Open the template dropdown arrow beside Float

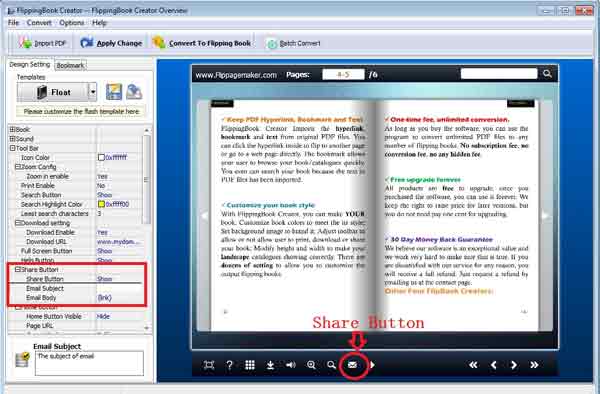click(93, 92)
